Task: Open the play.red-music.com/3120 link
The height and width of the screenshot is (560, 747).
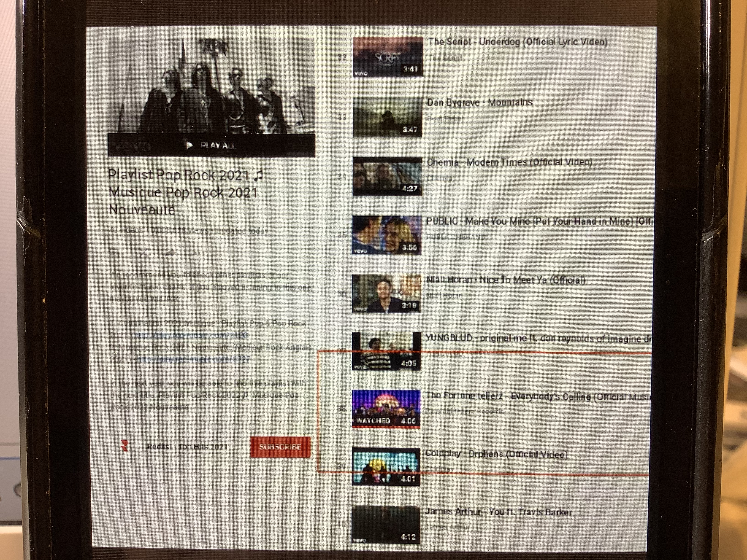Action: pos(190,335)
